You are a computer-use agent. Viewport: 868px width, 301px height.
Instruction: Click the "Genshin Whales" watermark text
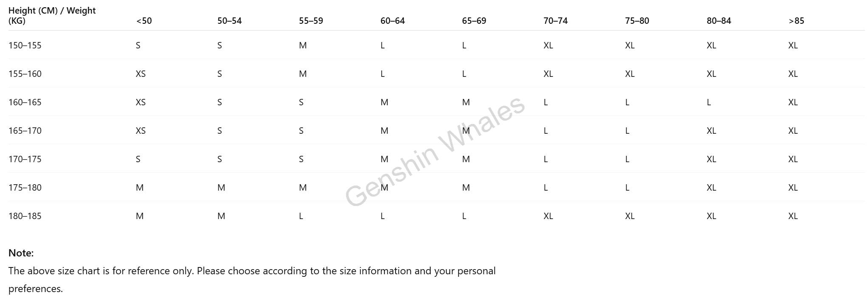tap(435, 151)
